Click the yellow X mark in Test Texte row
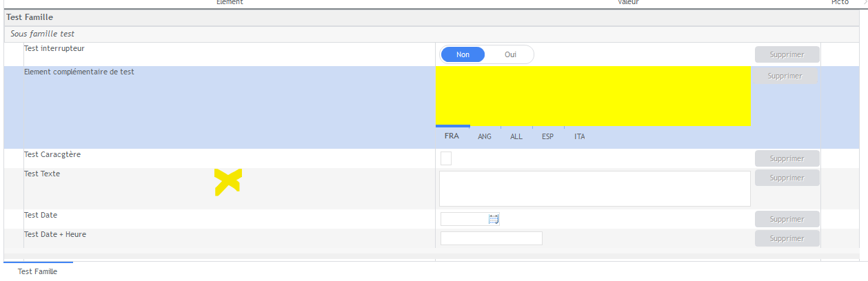Screen dimensions: 868x281 (x=228, y=182)
